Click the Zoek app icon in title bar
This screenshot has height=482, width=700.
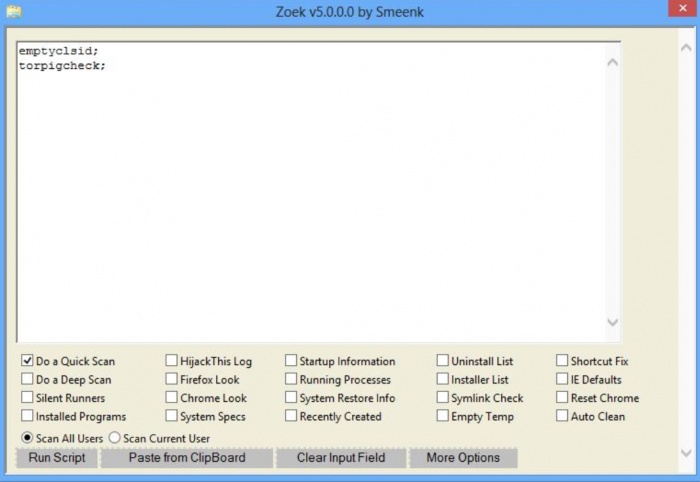pos(13,11)
